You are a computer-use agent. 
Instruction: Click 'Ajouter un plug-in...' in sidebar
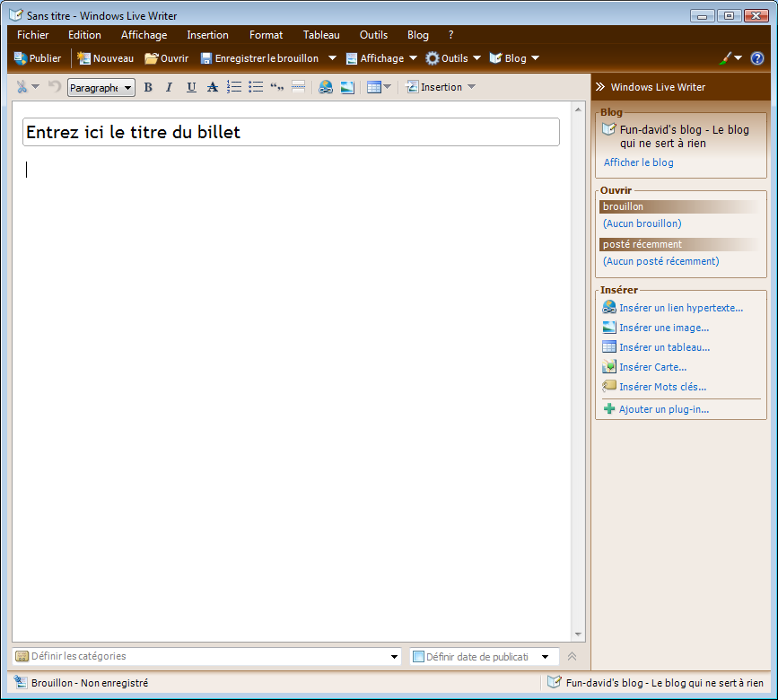663,409
